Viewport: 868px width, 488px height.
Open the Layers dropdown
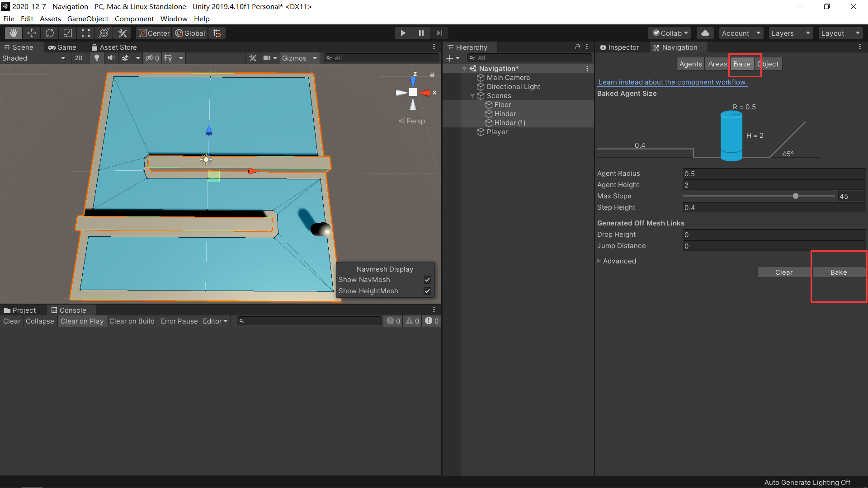[790, 33]
